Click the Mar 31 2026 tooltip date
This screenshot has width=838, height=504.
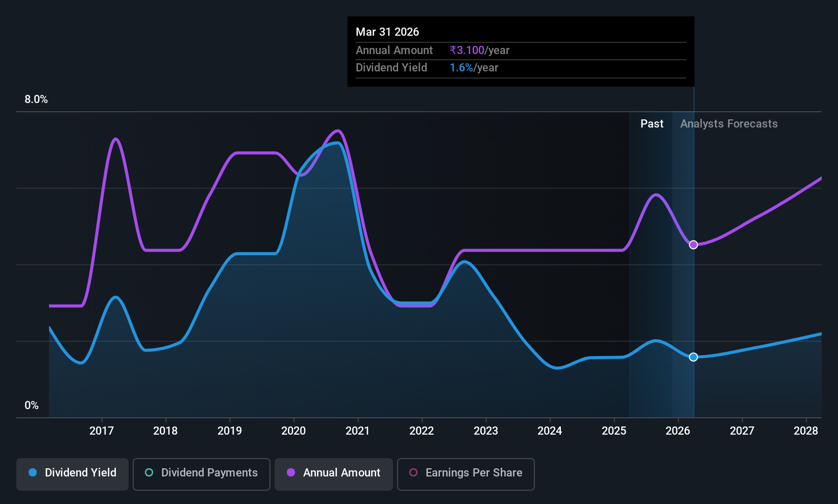tap(387, 32)
